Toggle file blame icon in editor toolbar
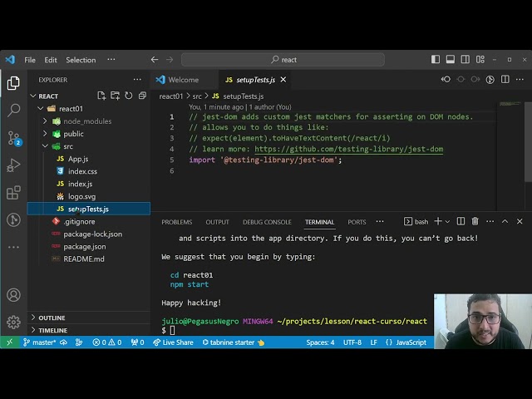This screenshot has width=532, height=399. (x=490, y=80)
